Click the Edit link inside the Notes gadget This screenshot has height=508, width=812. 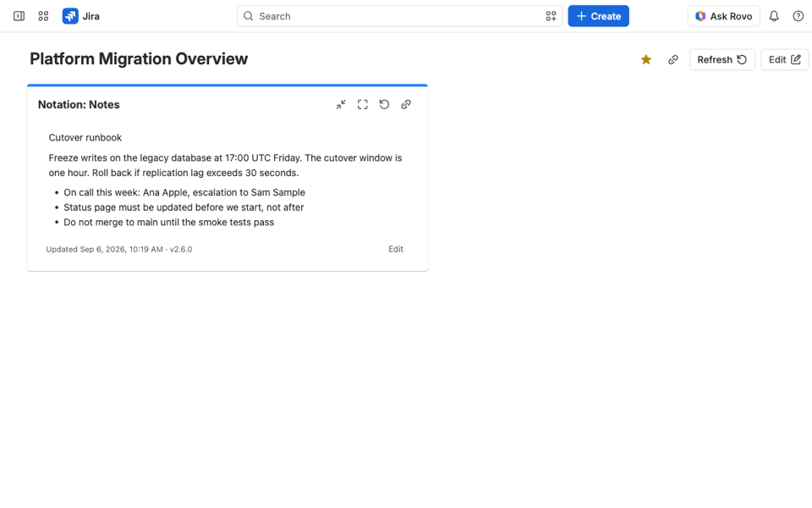pyautogui.click(x=396, y=249)
